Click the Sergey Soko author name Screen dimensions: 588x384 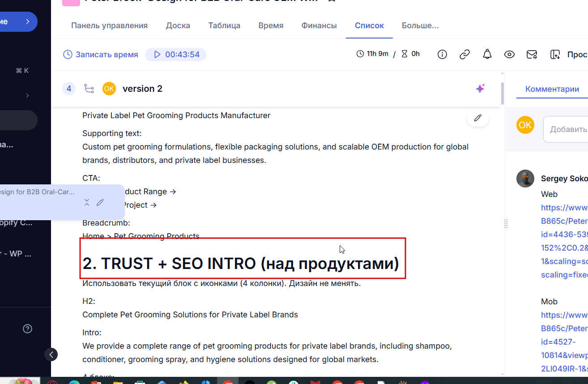pos(564,179)
